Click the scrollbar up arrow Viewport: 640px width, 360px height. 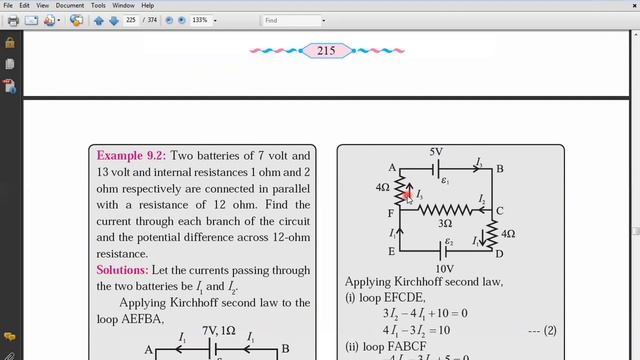pyautogui.click(x=636, y=36)
